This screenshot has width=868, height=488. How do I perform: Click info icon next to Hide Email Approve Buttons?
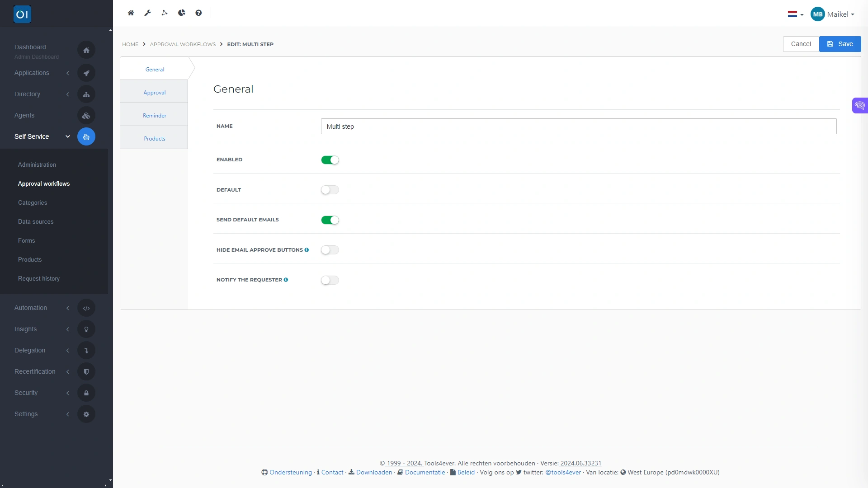point(307,250)
